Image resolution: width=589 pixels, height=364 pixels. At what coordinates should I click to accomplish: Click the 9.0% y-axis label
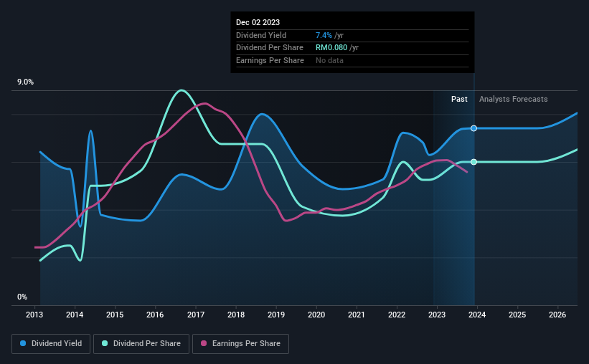click(25, 82)
